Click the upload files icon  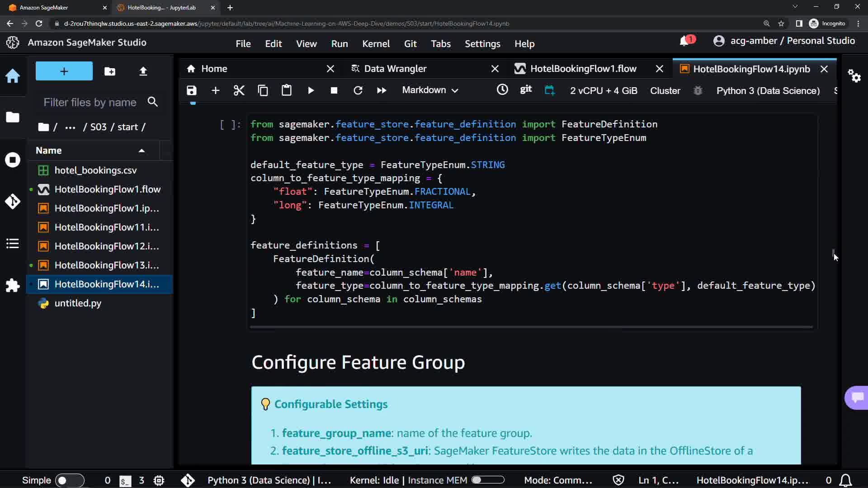coord(143,71)
